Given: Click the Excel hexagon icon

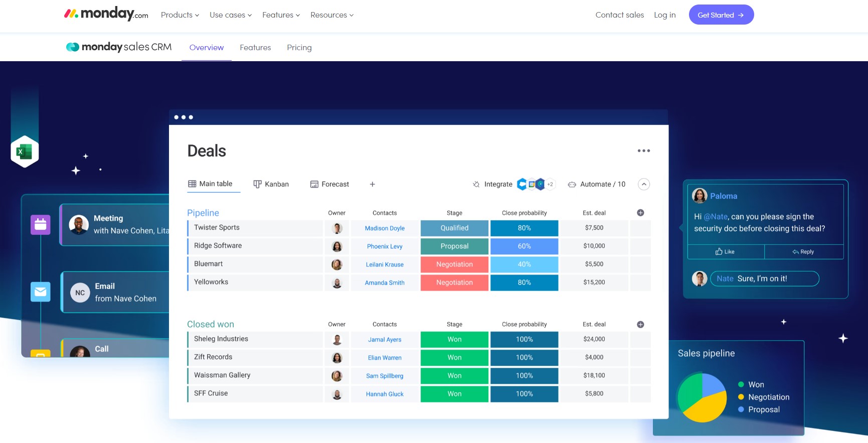Looking at the screenshot, I should tap(25, 152).
